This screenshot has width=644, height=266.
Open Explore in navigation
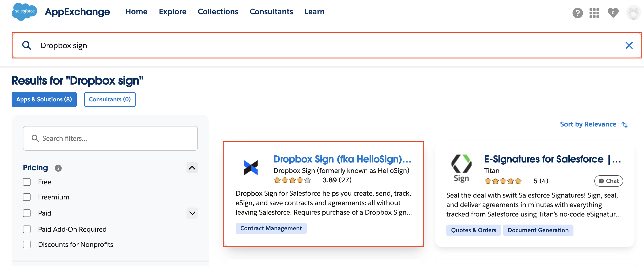[x=173, y=12]
